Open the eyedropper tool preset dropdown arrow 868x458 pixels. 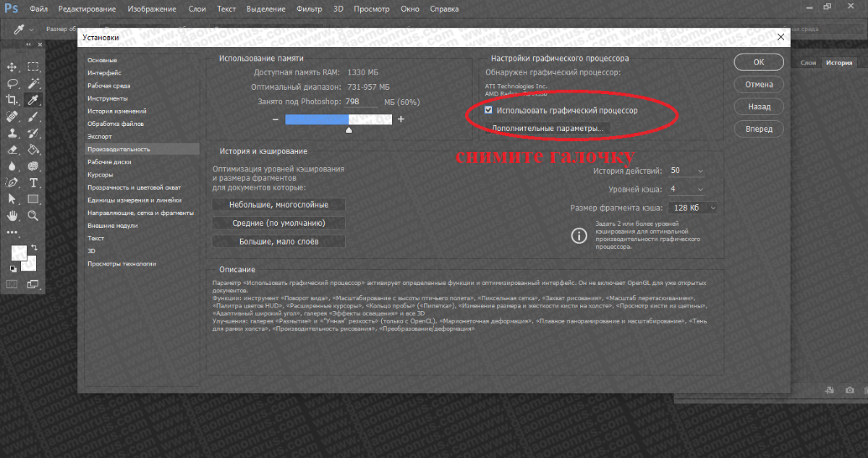(x=33, y=30)
